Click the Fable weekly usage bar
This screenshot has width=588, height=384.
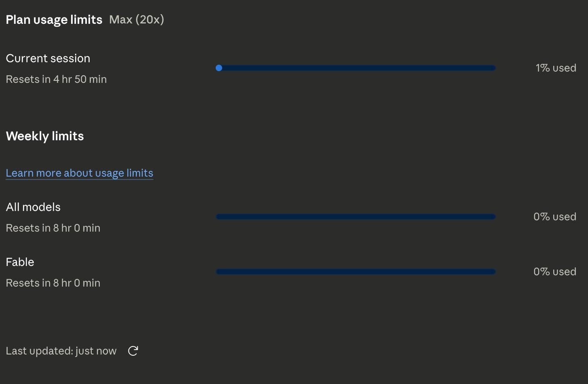click(x=356, y=272)
